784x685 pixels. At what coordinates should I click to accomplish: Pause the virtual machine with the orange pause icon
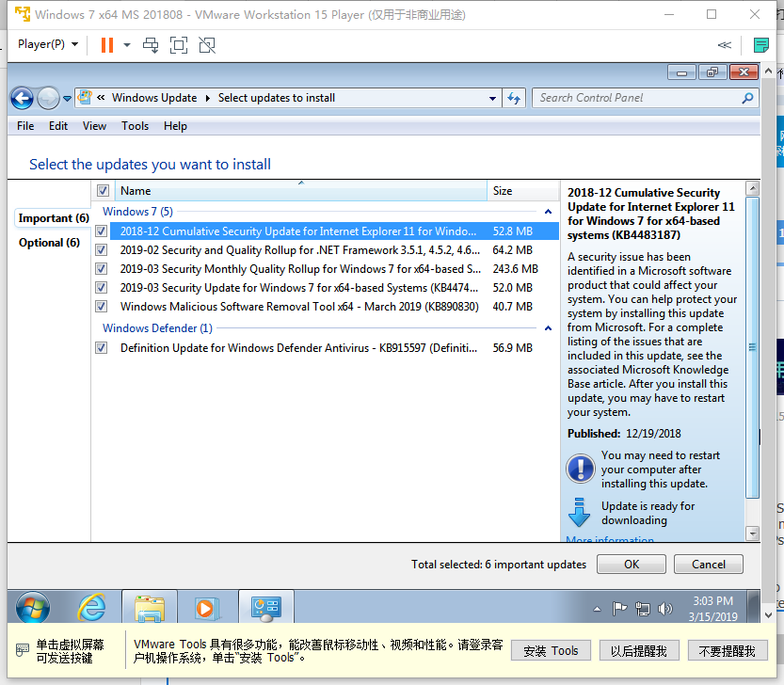click(x=107, y=45)
